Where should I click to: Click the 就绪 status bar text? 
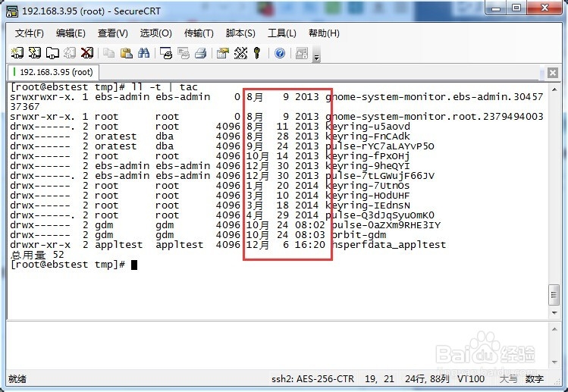[17, 379]
